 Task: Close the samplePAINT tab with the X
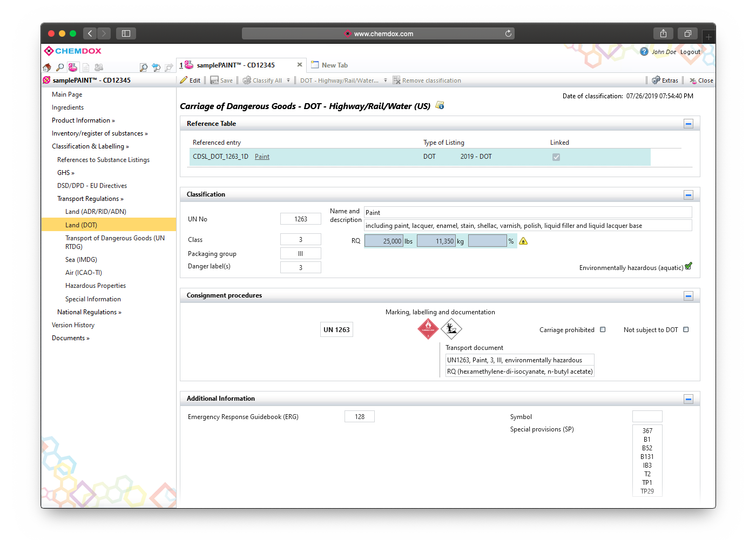[x=300, y=65]
